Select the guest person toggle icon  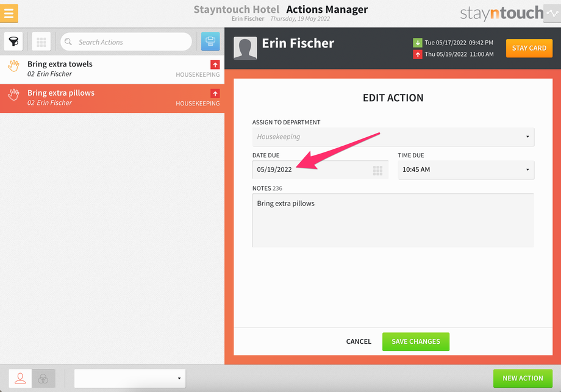click(20, 379)
